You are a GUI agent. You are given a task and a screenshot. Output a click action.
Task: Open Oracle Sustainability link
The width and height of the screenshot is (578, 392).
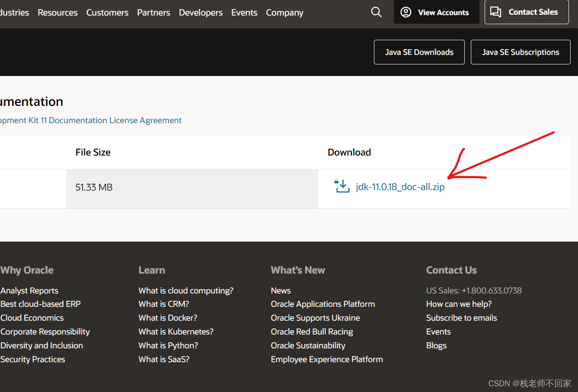(x=308, y=346)
